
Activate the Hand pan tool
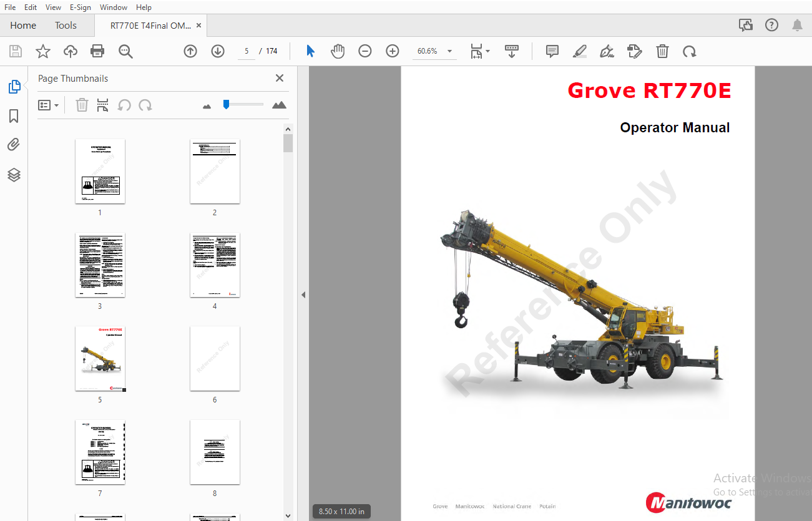coord(338,51)
